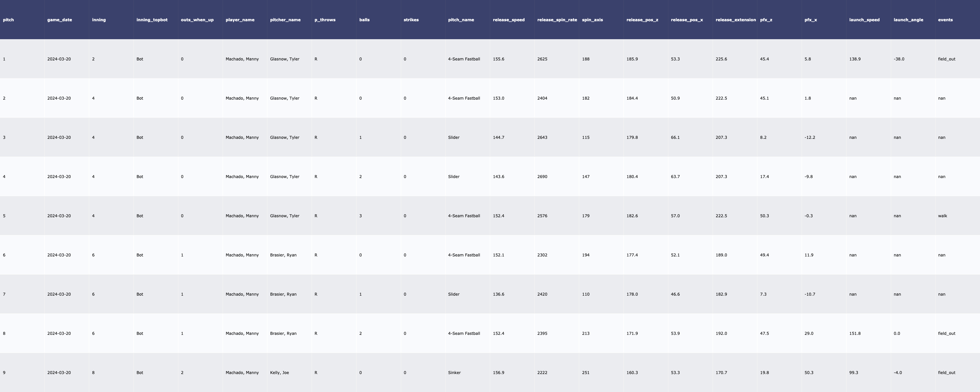This screenshot has width=980, height=392.
Task: Click the inning_topbot column header
Action: (x=152, y=20)
